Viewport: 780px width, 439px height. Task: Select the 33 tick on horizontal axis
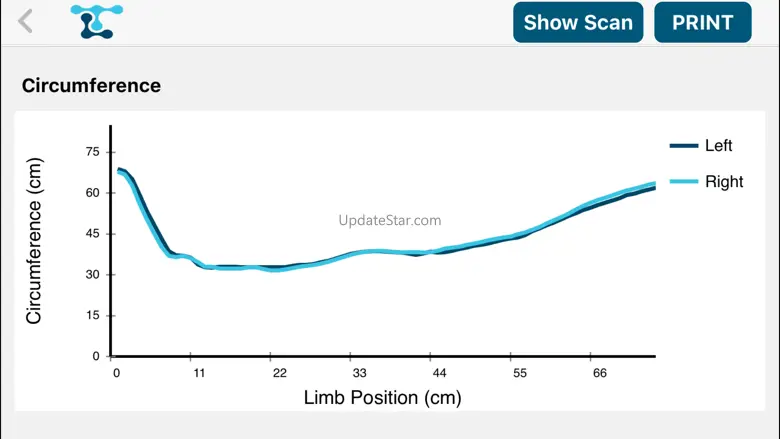coord(351,373)
